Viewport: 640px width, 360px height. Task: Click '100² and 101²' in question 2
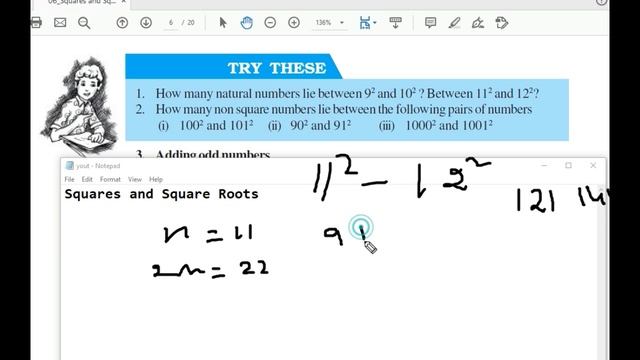point(216,125)
